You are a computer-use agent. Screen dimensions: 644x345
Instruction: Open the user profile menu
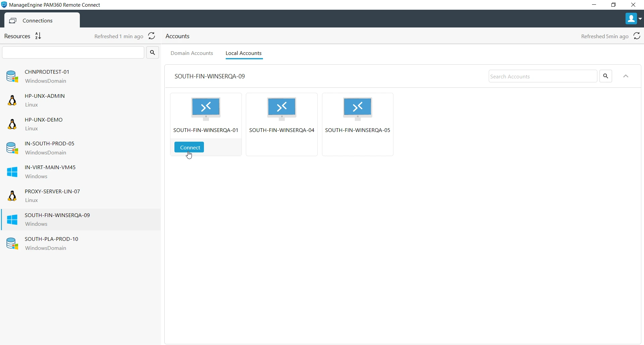[x=633, y=19]
